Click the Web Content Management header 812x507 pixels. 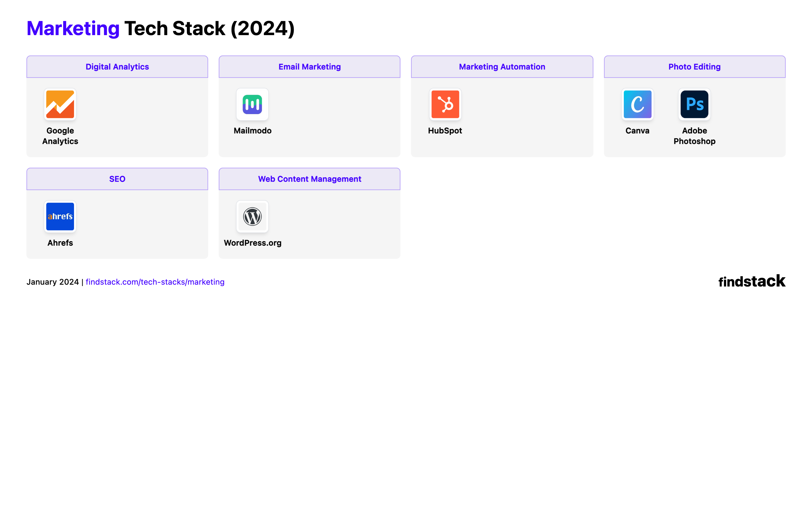coord(309,179)
